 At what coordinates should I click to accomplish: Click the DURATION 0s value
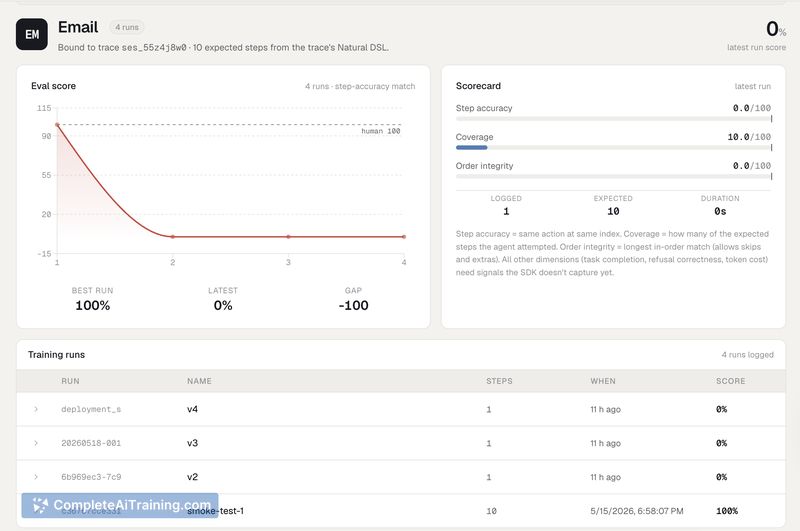coord(720,211)
